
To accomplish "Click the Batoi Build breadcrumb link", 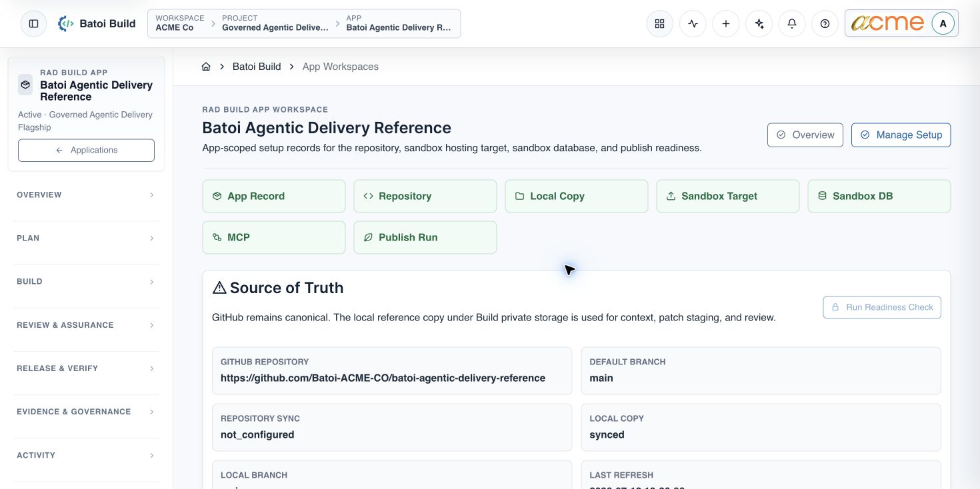I will [257, 67].
